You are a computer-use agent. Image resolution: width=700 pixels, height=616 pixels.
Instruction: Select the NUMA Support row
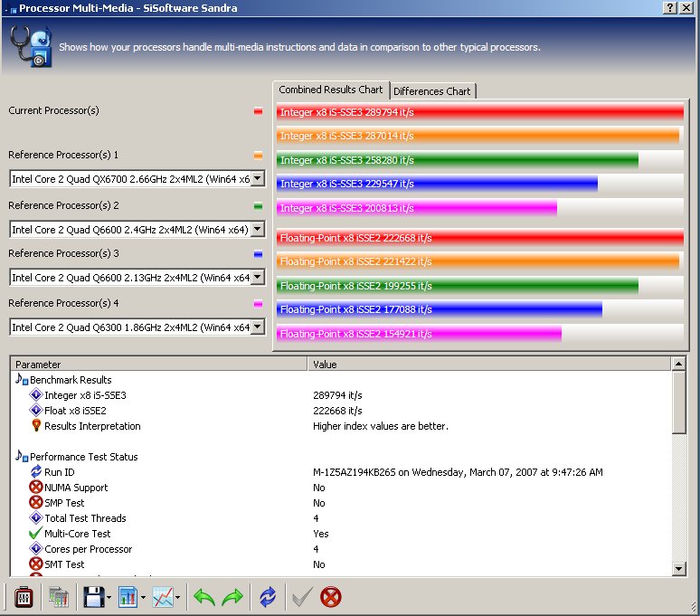341,488
